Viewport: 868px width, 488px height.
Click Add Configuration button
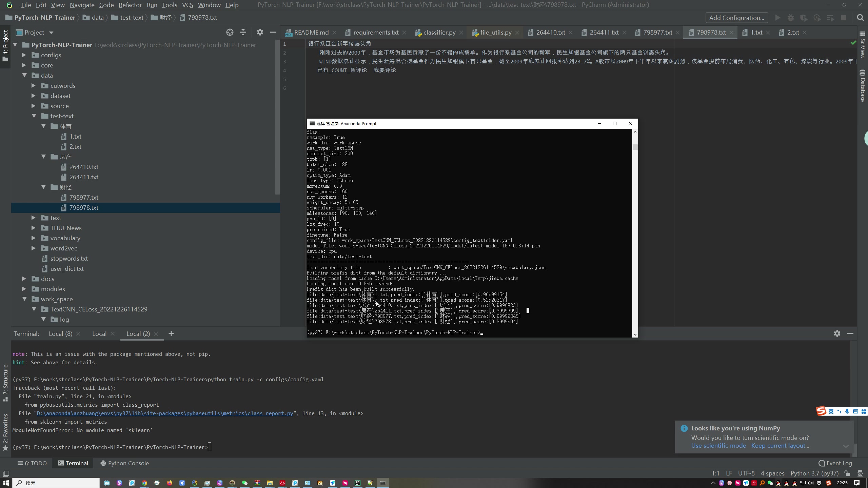(x=736, y=18)
